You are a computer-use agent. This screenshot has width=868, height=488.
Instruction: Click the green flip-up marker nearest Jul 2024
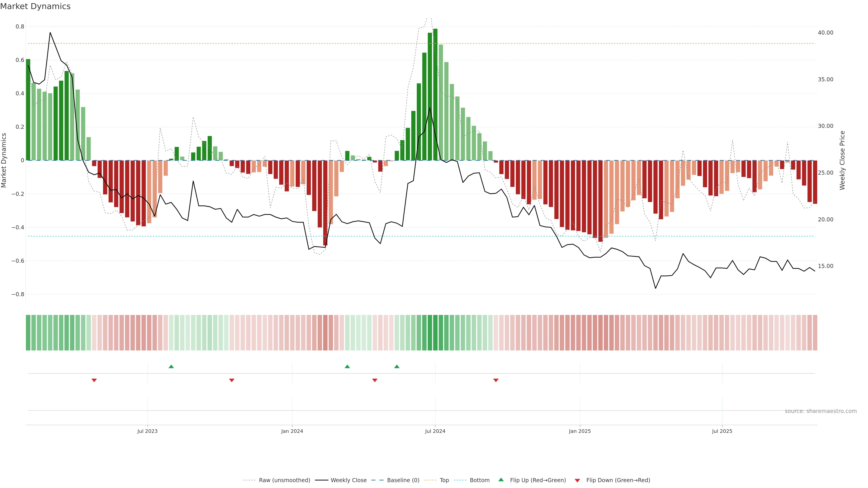397,366
